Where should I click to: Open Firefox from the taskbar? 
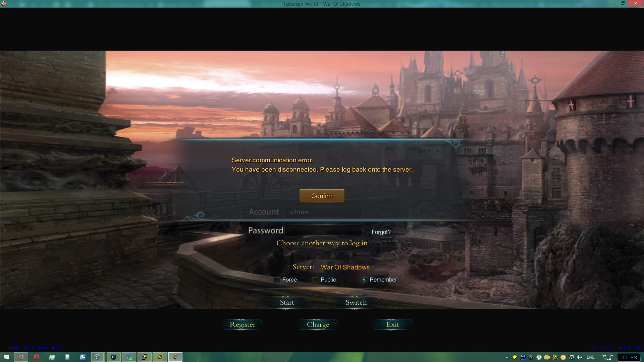21,357
